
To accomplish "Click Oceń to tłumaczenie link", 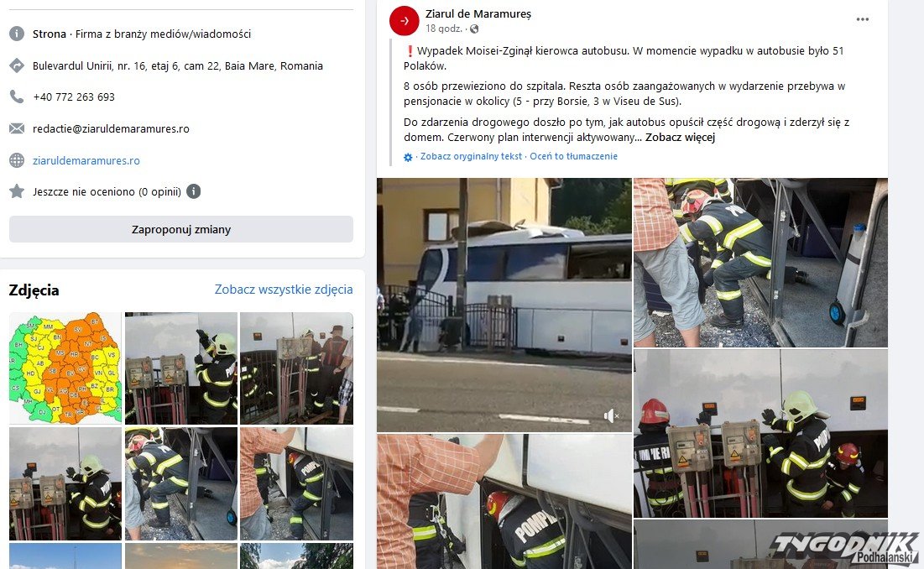I will (x=573, y=156).
